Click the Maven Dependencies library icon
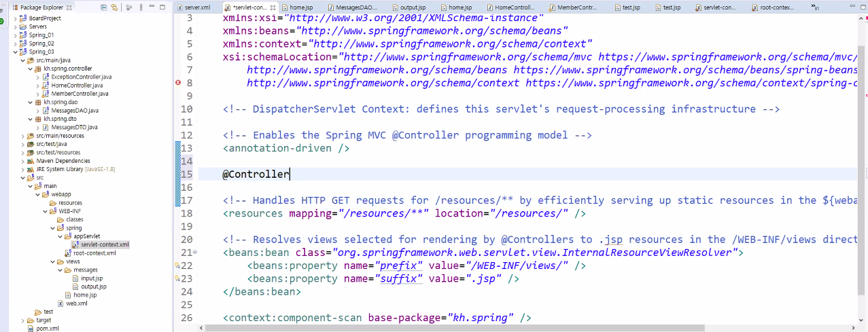 (x=31, y=161)
